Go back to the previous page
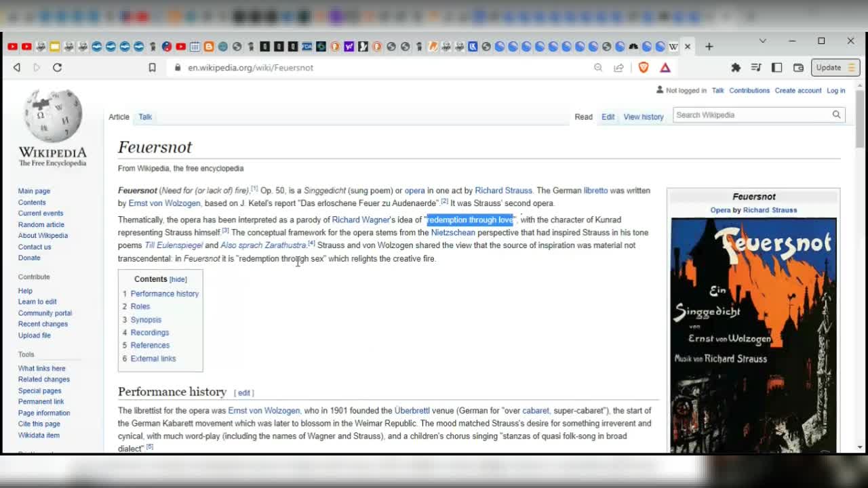 coord(17,68)
